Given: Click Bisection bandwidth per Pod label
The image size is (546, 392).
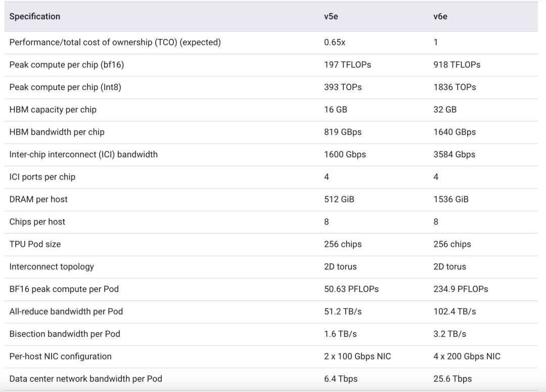Looking at the screenshot, I should click(x=65, y=334).
